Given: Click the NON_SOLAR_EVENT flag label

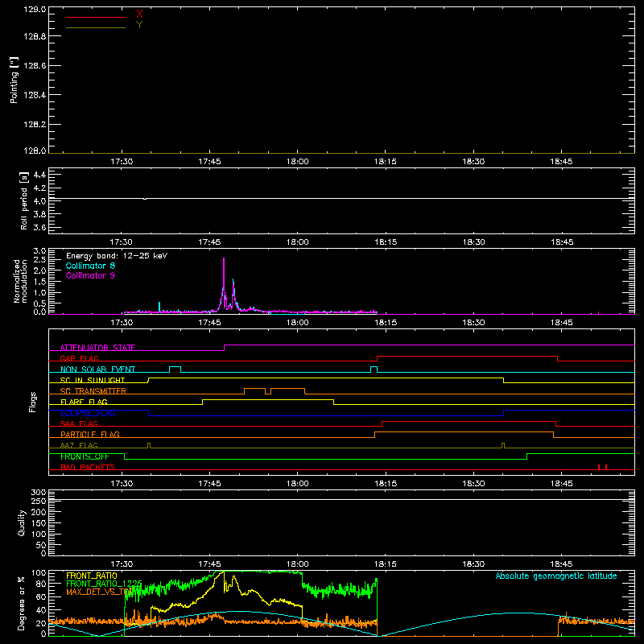Looking at the screenshot, I should 97,369.
